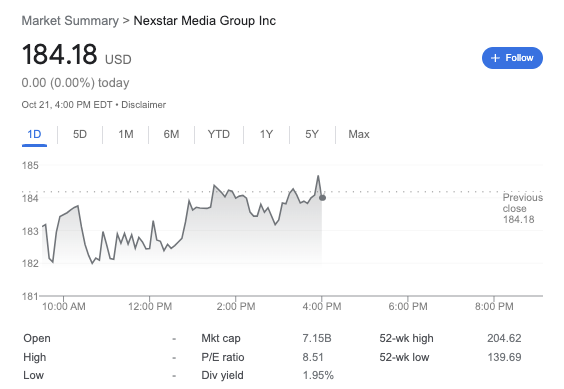Viewport: 564px width, 389px height.
Task: Click the 10:00 AM axis label
Action: (x=64, y=307)
